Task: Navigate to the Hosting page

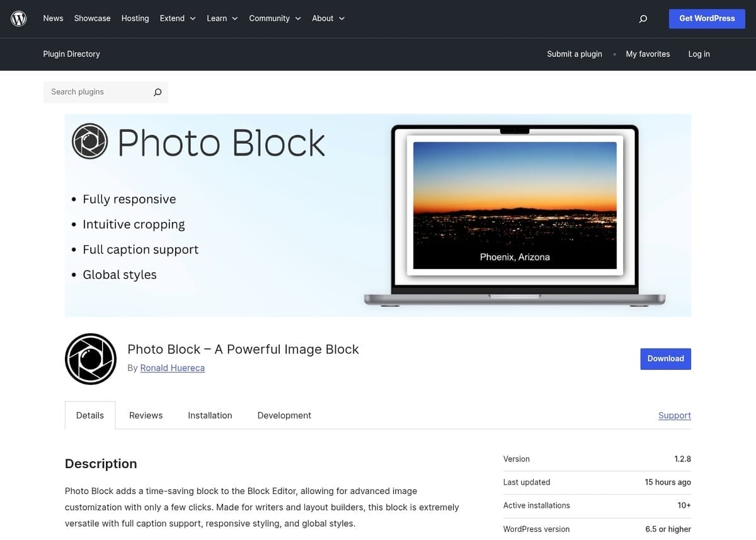Action: point(135,18)
